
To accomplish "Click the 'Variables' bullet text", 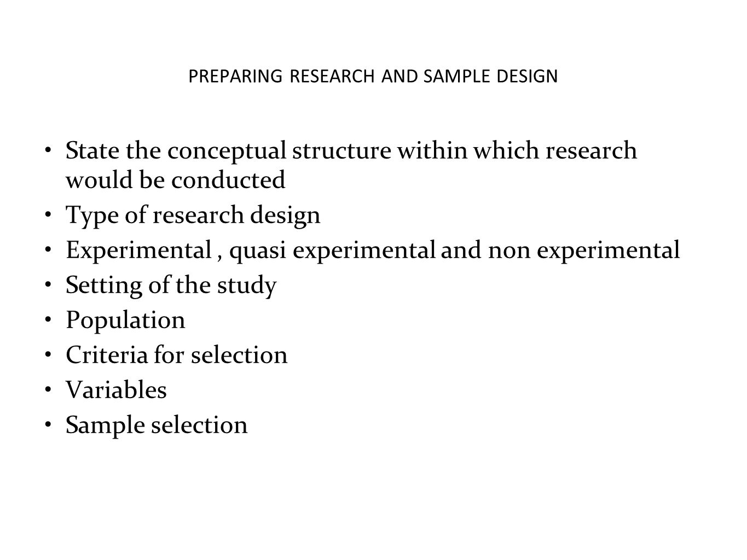I will click(117, 390).
